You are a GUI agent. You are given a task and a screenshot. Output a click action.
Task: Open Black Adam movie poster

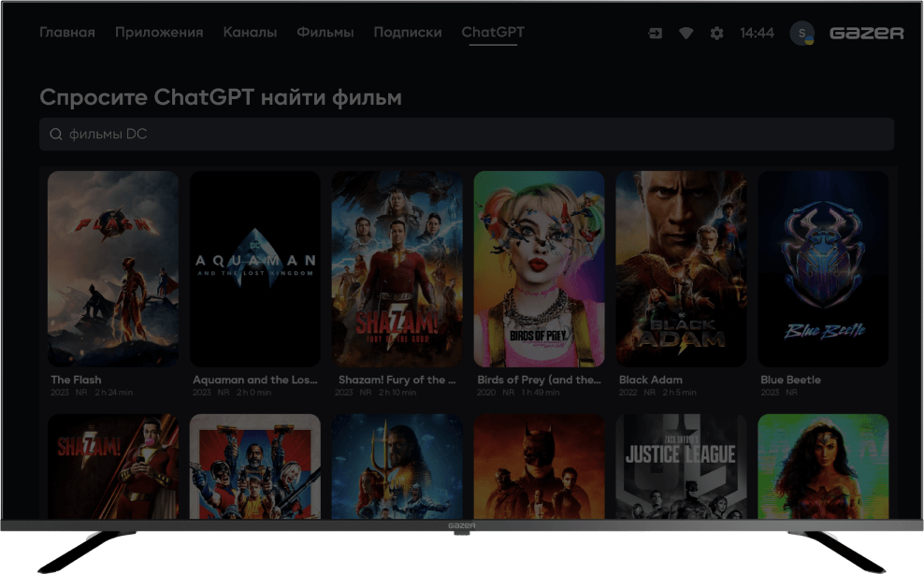(x=681, y=268)
